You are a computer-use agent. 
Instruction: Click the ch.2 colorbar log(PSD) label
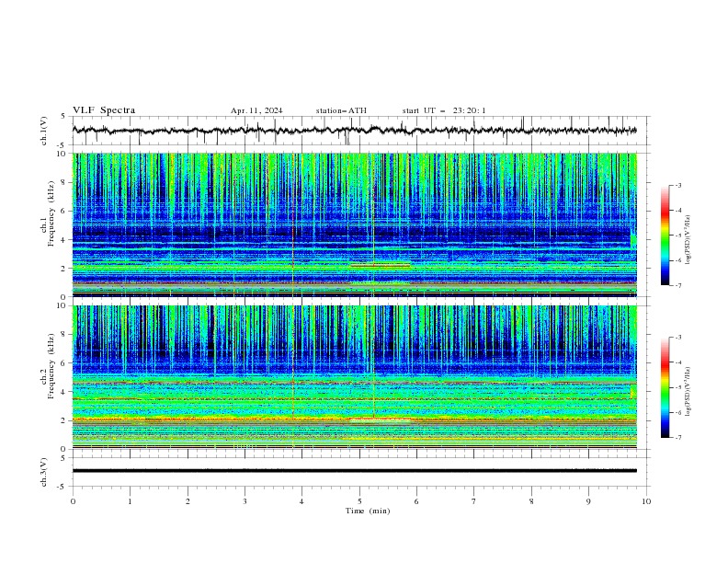pyautogui.click(x=688, y=392)
